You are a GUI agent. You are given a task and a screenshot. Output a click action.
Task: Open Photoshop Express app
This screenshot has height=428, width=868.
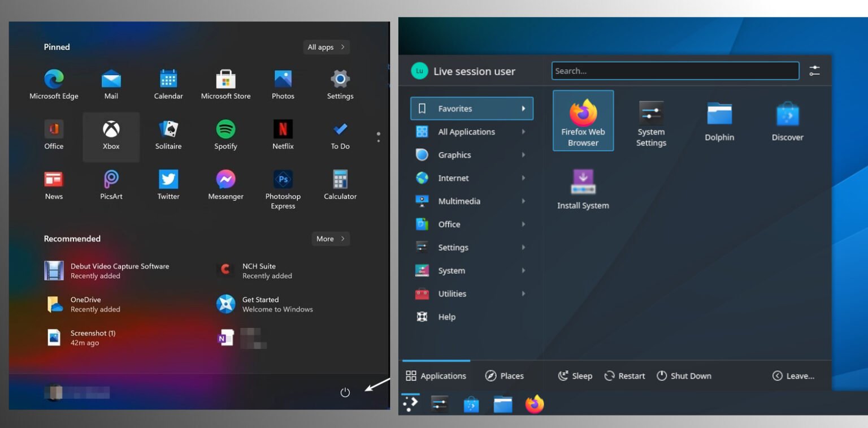point(283,186)
